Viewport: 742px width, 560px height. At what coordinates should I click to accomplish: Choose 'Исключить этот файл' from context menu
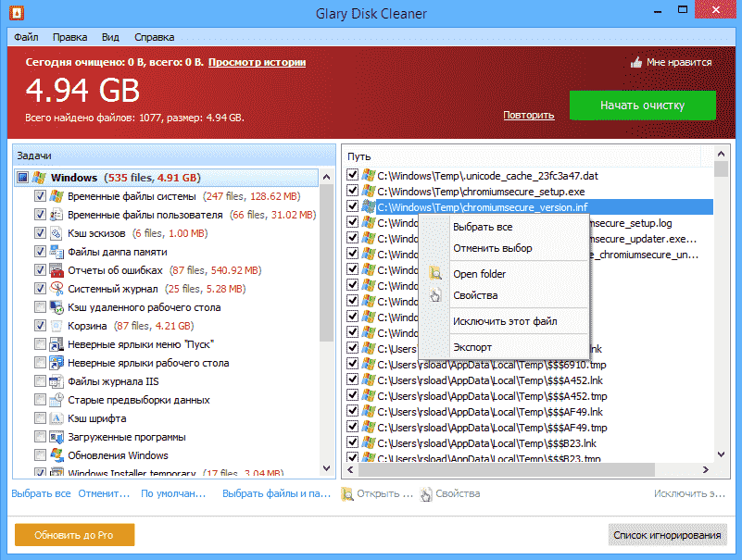click(x=504, y=321)
